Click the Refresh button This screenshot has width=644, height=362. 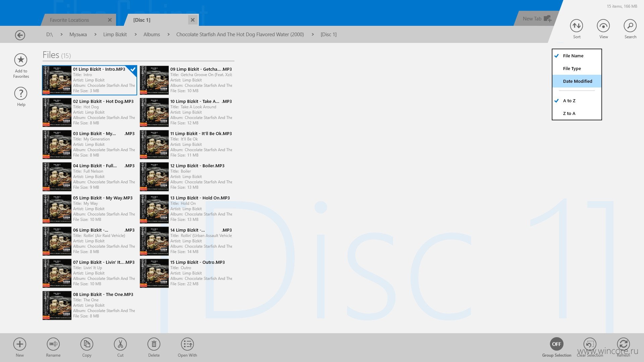coord(624,344)
